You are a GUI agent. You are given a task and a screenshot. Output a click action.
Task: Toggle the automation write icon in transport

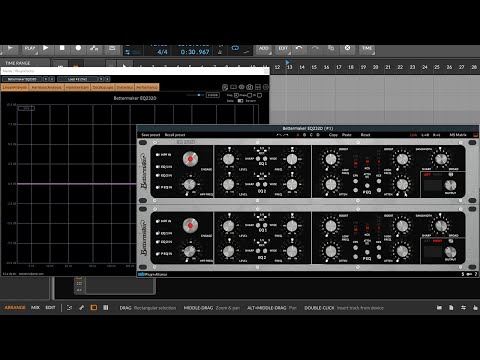94,49
